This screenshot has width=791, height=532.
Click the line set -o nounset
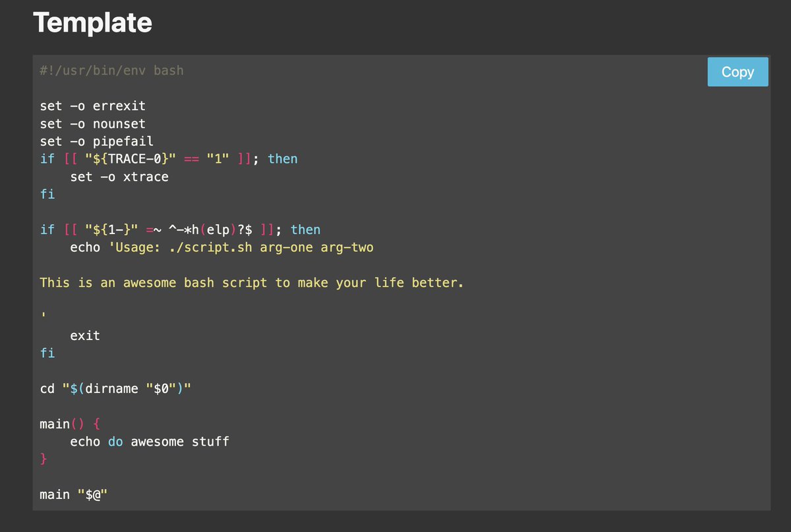92,123
